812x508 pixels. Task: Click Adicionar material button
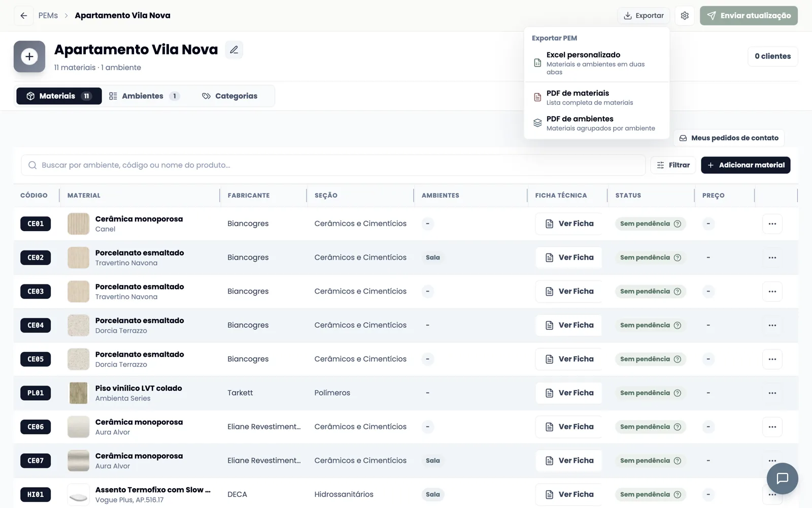pyautogui.click(x=746, y=165)
